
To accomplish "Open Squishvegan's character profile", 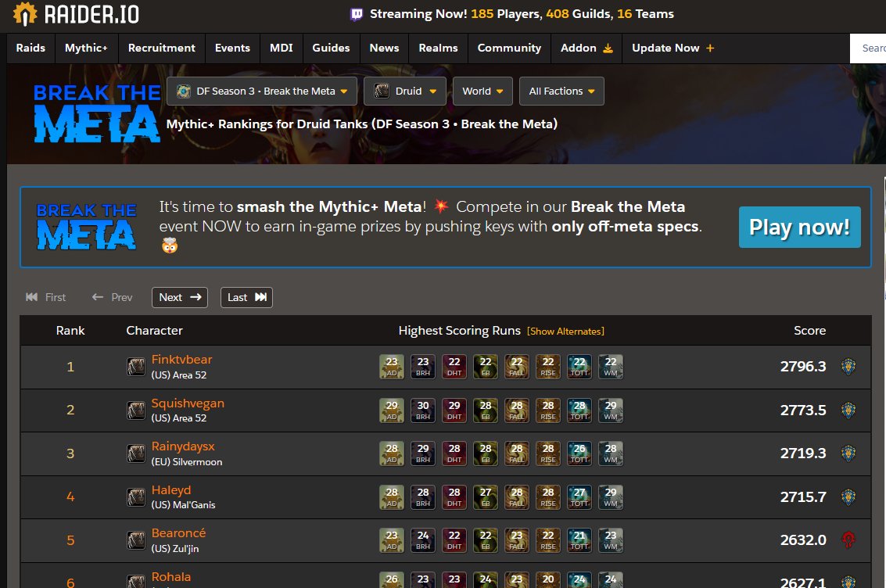I will click(x=188, y=403).
